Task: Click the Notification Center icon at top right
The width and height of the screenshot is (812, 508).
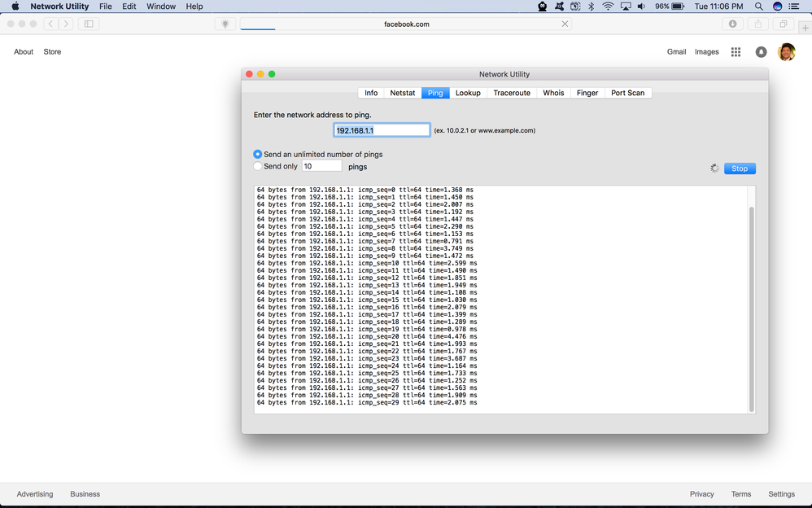Action: 795,6
